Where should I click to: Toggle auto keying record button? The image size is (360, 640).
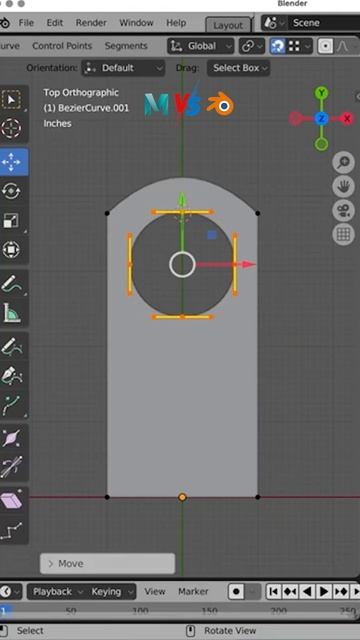[x=236, y=591]
